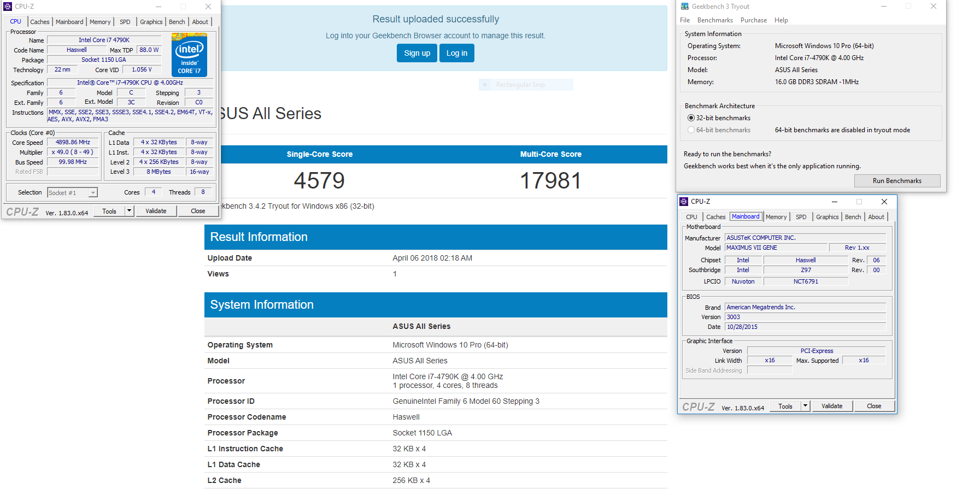The height and width of the screenshot is (489, 980).
Task: Open Memory tab in top-left CPU-Z
Action: (x=100, y=22)
